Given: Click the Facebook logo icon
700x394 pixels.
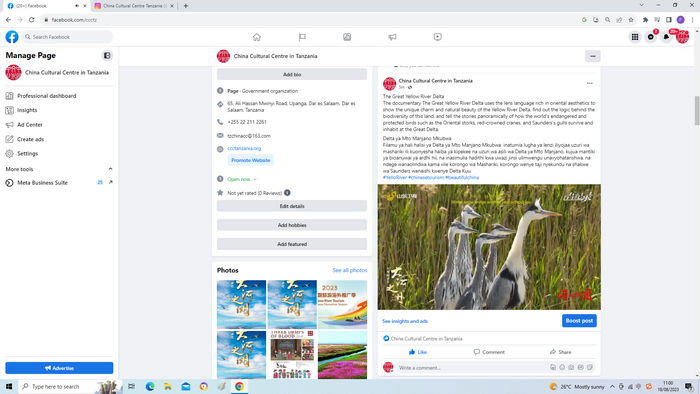Looking at the screenshot, I should [12, 37].
